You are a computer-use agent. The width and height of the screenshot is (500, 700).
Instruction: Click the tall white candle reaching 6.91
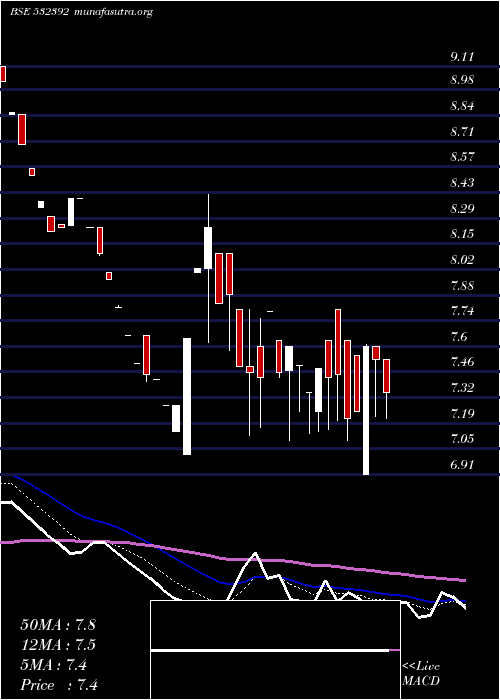coord(366,410)
